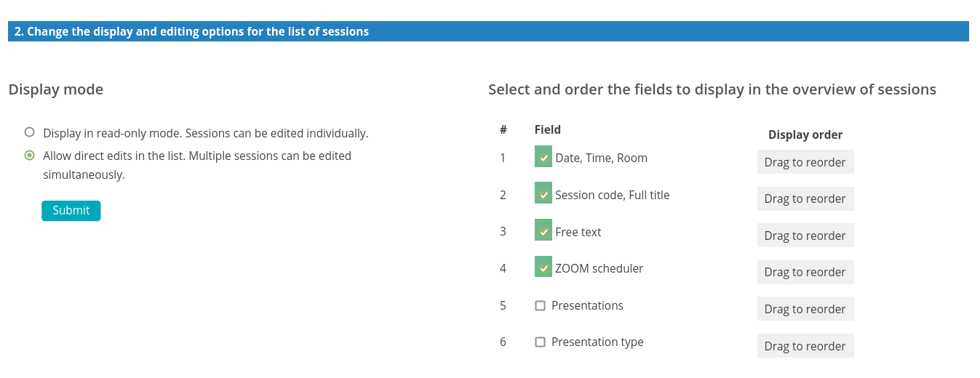Click the Display order column header
This screenshot has width=980, height=378.
[x=805, y=134]
